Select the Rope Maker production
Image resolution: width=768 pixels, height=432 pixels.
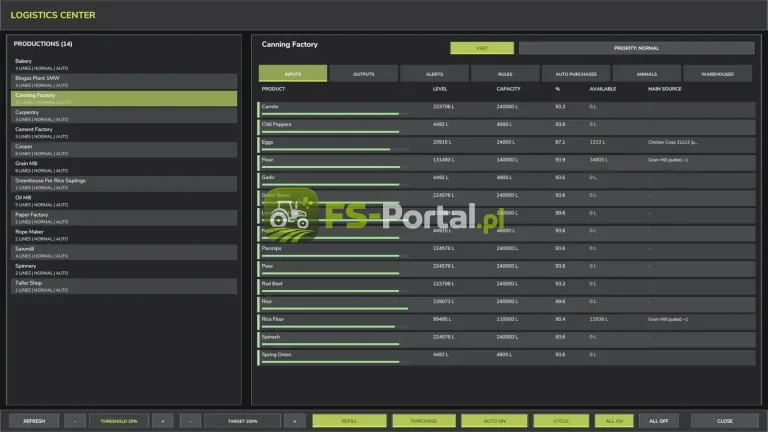point(124,235)
